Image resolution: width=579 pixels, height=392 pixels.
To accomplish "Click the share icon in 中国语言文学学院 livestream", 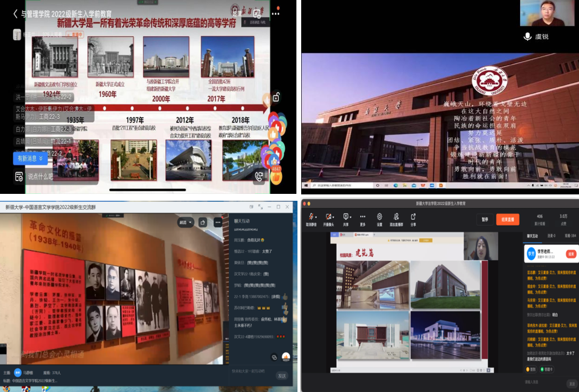I will click(x=202, y=222).
